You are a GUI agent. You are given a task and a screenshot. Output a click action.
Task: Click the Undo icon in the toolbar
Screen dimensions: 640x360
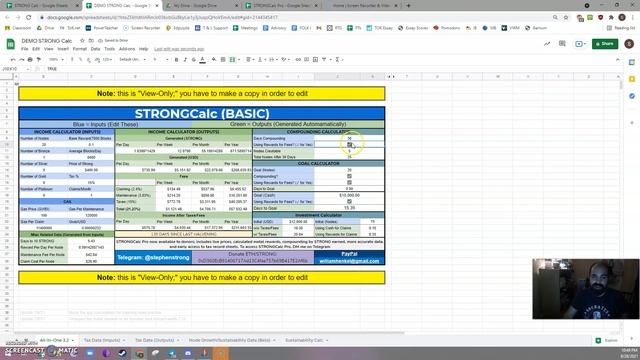(x=13, y=60)
